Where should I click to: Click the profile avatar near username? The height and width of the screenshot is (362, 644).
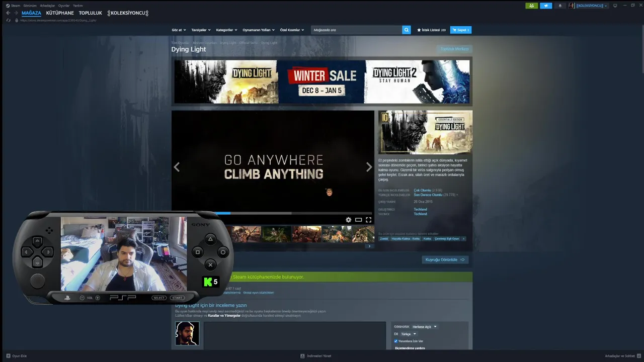click(x=572, y=6)
